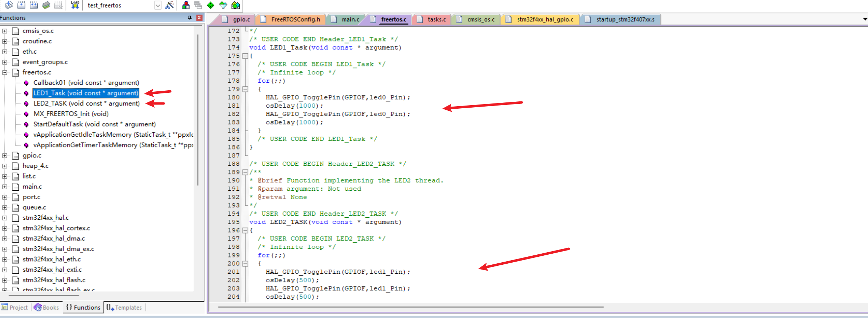The image size is (868, 318).
Task: Select MX_FREERTOS_Init function in the tree
Action: 71,114
